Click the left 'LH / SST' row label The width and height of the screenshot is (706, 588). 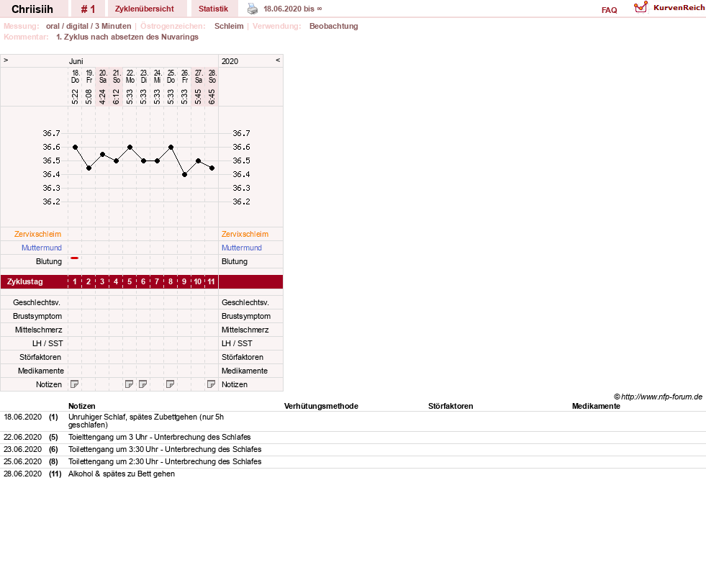pyautogui.click(x=47, y=343)
